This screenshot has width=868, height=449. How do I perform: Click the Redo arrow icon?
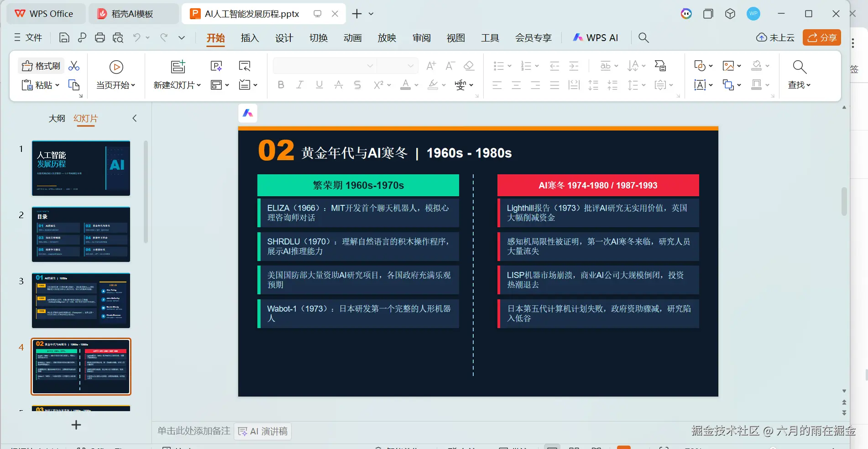pyautogui.click(x=164, y=37)
